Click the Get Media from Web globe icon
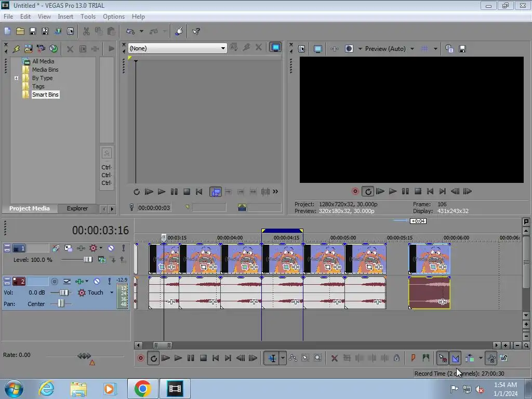 click(54, 49)
